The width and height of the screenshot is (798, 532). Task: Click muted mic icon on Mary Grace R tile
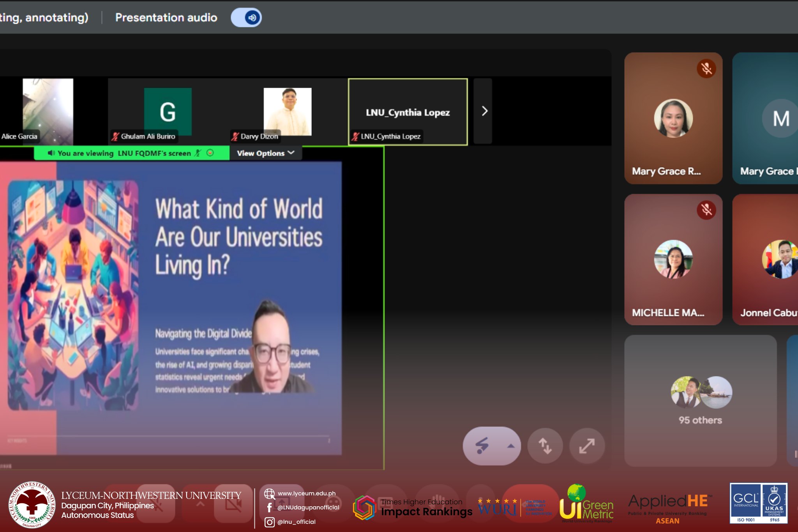(706, 69)
